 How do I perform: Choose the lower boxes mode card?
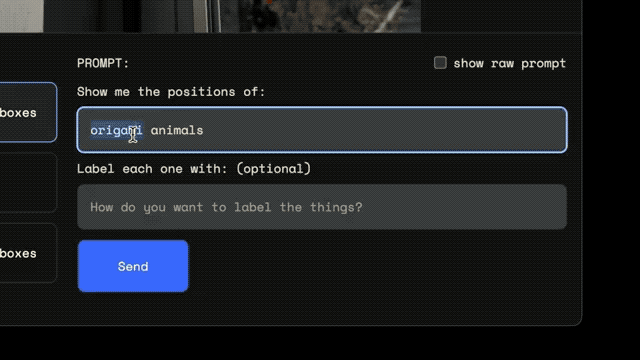point(28,253)
